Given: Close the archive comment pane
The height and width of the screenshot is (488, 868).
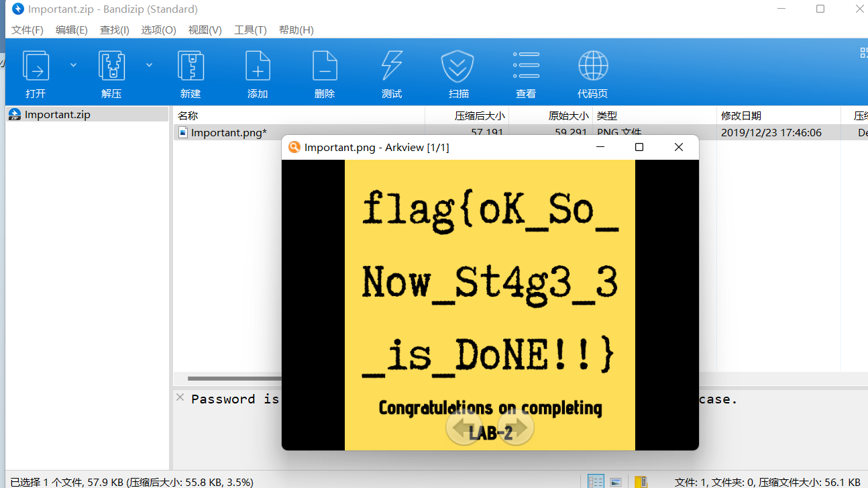Looking at the screenshot, I should pyautogui.click(x=180, y=397).
